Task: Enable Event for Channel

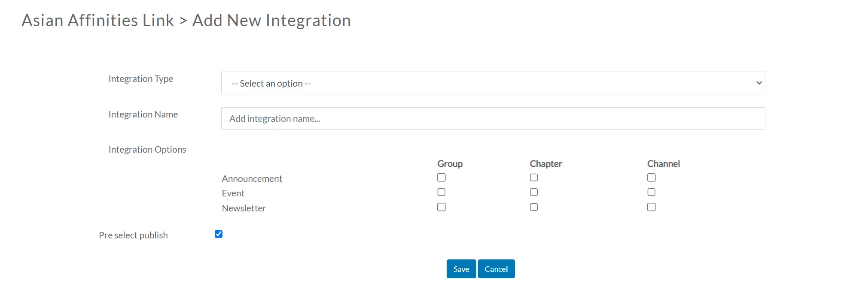Action: tap(652, 192)
